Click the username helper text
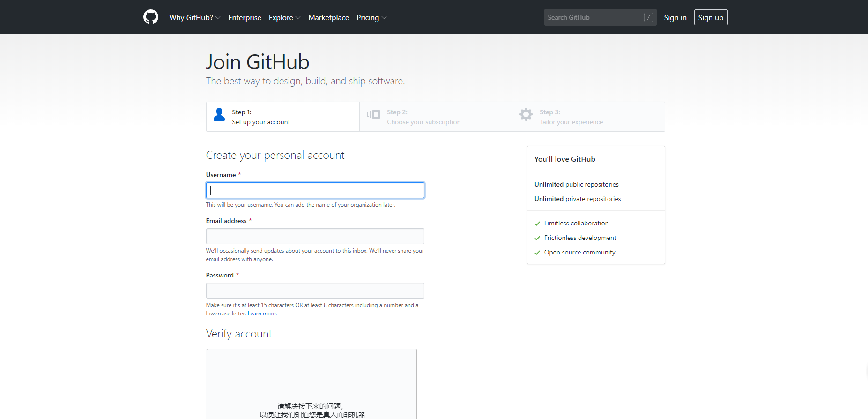 301,205
